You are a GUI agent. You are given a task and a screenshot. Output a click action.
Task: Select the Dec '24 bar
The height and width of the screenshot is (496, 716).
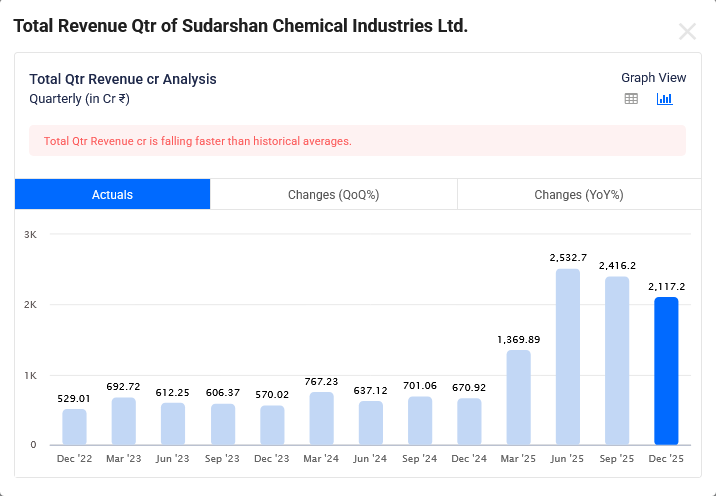click(469, 422)
